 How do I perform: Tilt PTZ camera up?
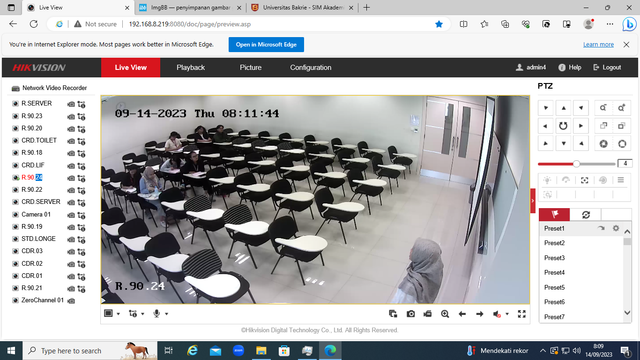click(x=563, y=108)
